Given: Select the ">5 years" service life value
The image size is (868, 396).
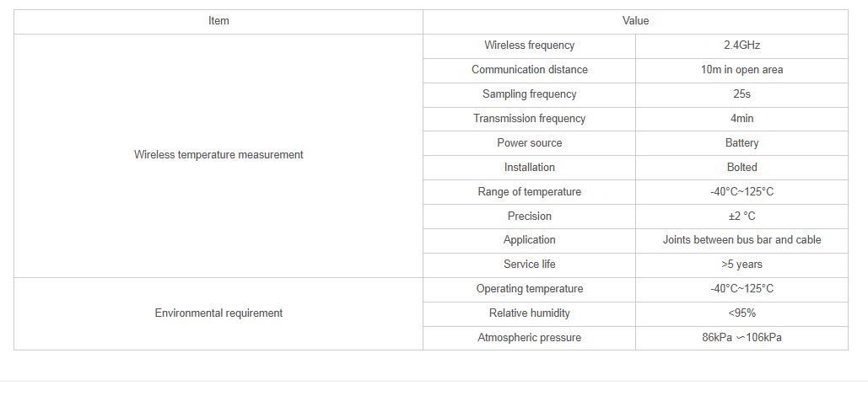Looking at the screenshot, I should coord(741,265).
